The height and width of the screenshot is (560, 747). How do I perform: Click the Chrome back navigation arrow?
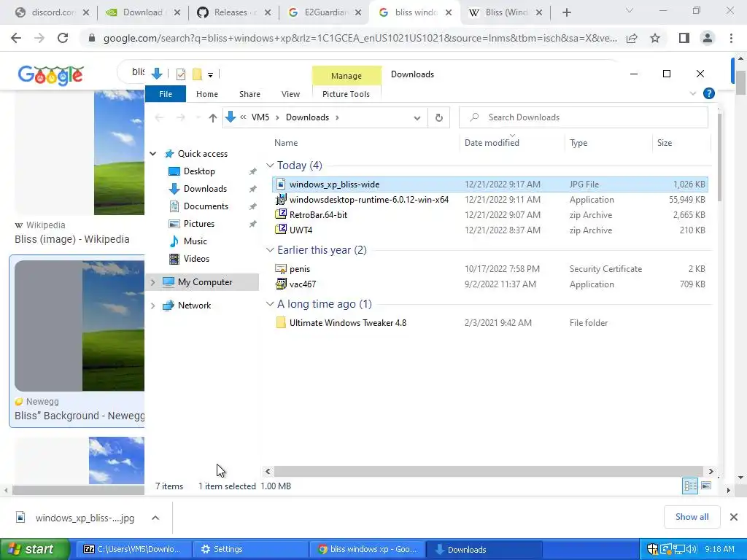[x=16, y=38]
